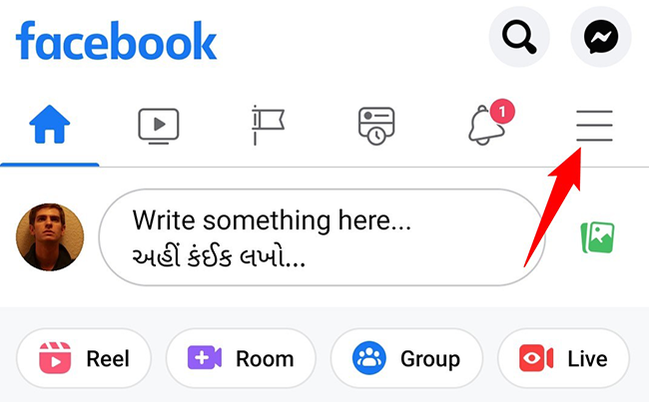Tap the purple Room camera icon
Viewport: 649px width, 402px height.
point(204,358)
